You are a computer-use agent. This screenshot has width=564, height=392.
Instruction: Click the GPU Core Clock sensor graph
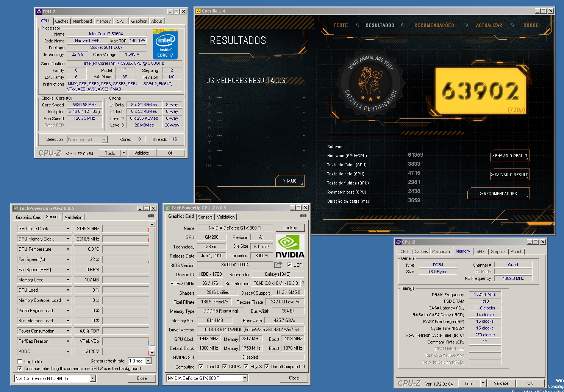pos(126,229)
